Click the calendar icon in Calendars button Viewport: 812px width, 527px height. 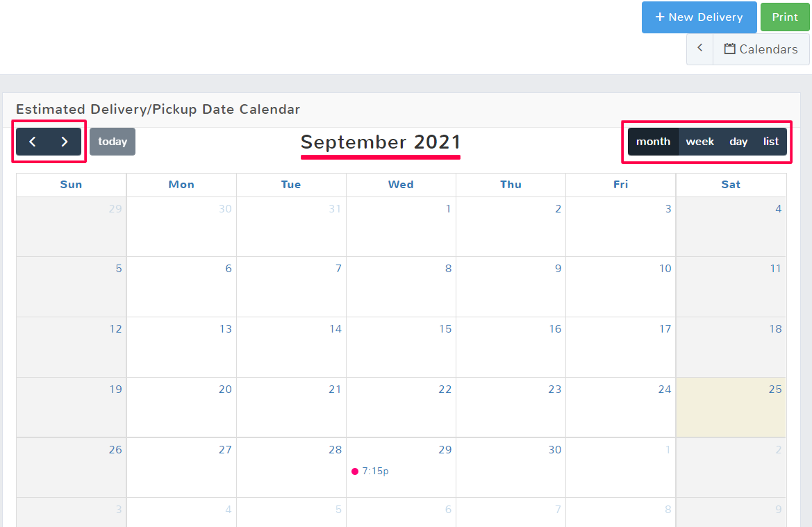tap(729, 49)
